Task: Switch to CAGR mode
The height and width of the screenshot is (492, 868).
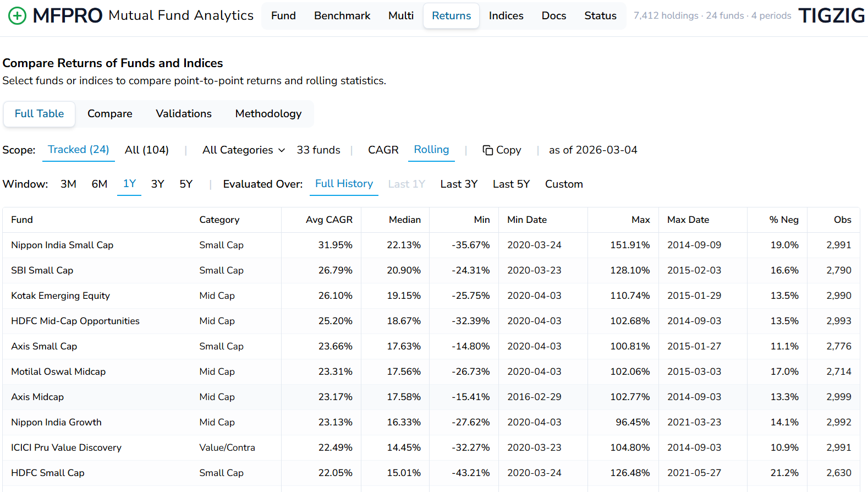Action: [x=383, y=150]
